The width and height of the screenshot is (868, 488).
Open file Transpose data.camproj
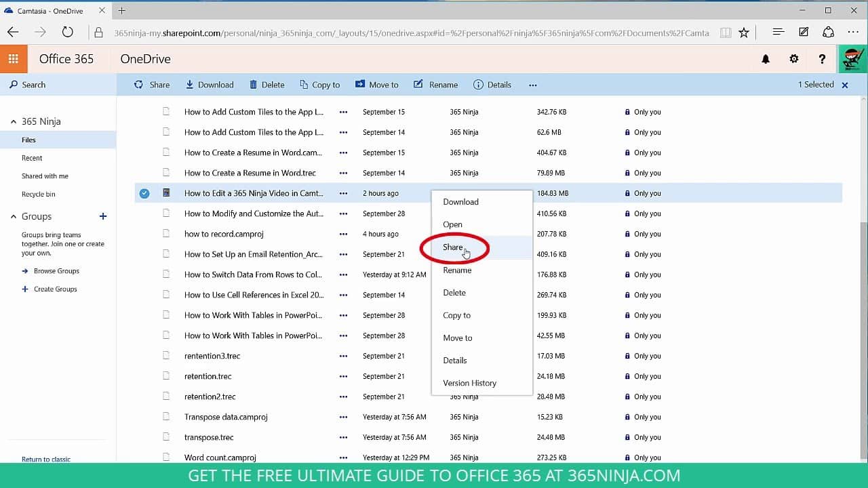pos(226,417)
